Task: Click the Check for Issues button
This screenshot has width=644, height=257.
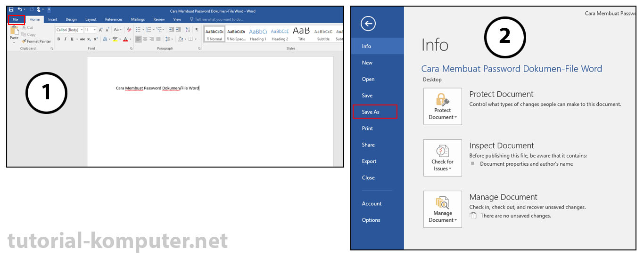Action: (x=442, y=158)
